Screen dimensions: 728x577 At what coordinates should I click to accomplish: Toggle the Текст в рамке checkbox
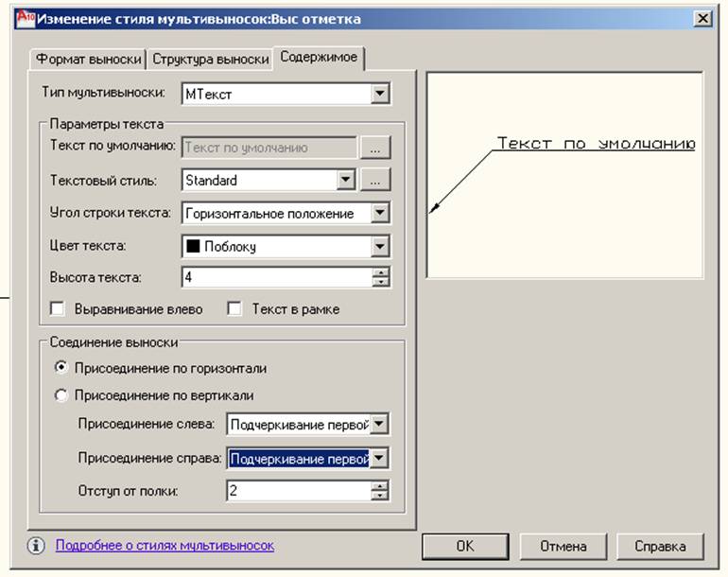[x=234, y=308]
